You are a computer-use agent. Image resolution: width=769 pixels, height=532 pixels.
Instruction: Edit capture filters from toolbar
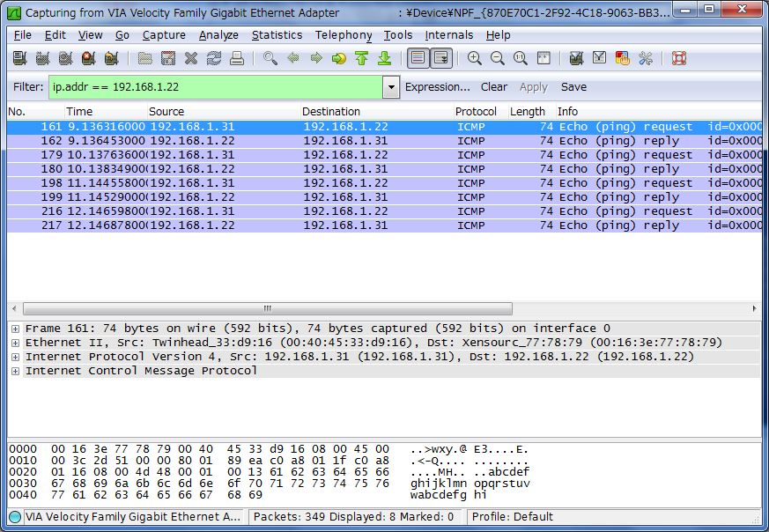(x=576, y=58)
